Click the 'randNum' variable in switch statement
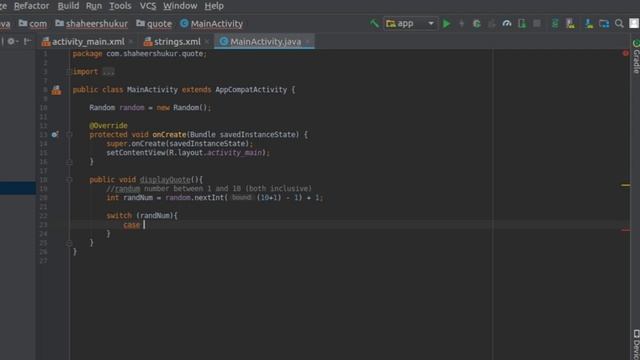Image resolution: width=640 pixels, height=360 pixels. [154, 216]
